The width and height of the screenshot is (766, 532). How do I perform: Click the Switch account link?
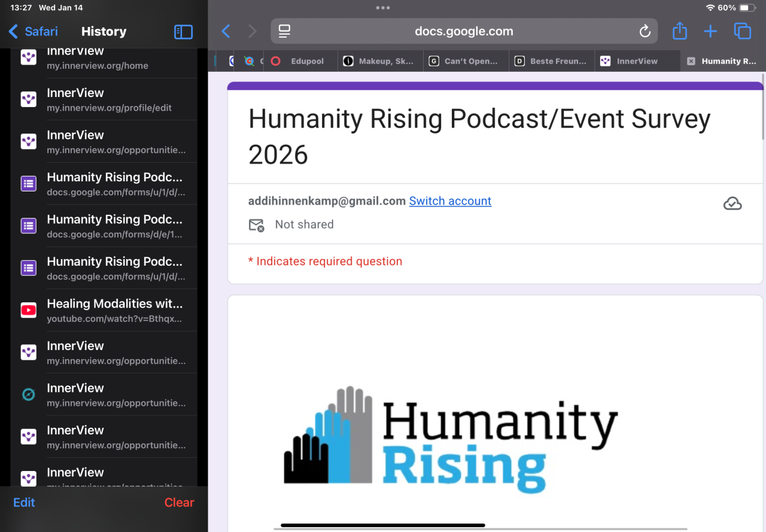pyautogui.click(x=450, y=201)
